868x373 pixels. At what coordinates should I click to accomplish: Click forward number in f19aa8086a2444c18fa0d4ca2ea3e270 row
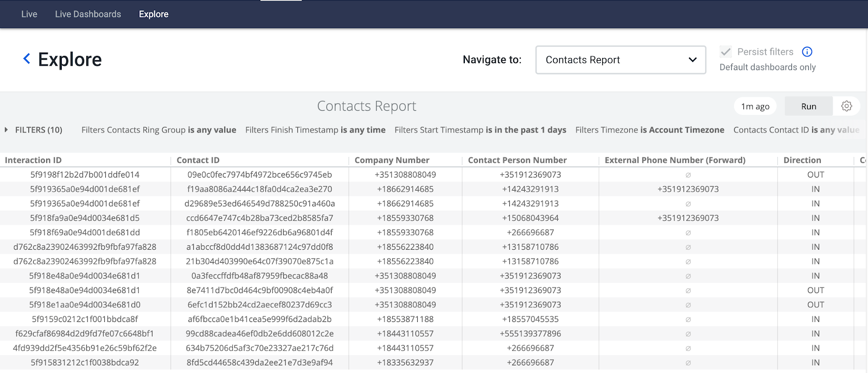[x=688, y=189]
